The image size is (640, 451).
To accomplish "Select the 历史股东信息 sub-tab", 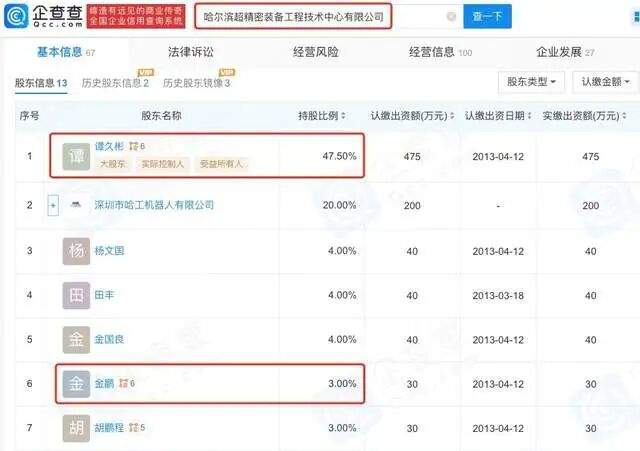I will (x=115, y=83).
